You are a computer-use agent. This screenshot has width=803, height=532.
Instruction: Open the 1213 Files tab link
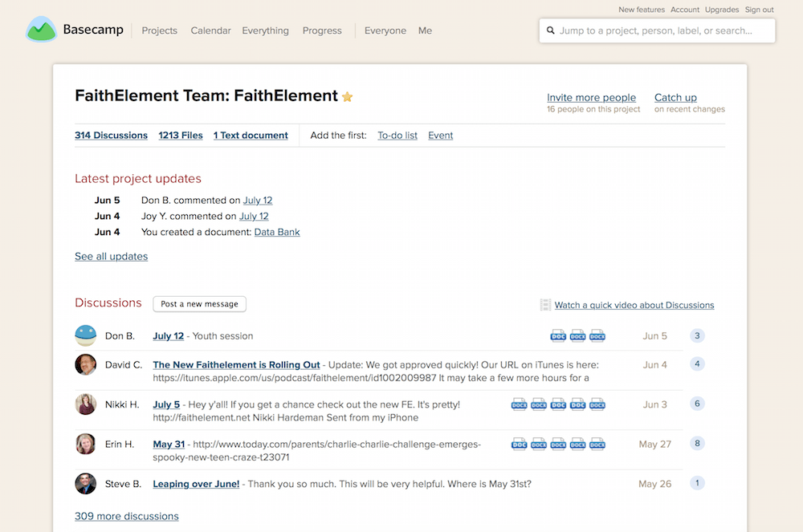pyautogui.click(x=180, y=135)
